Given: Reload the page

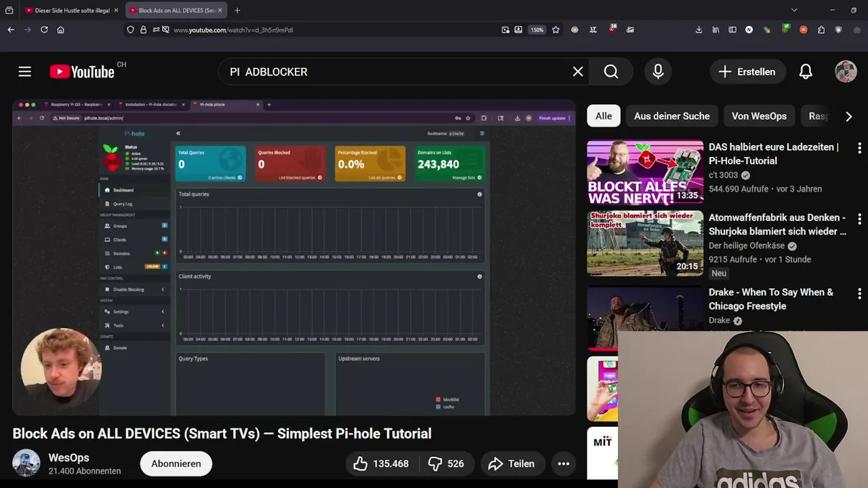Looking at the screenshot, I should 44,30.
